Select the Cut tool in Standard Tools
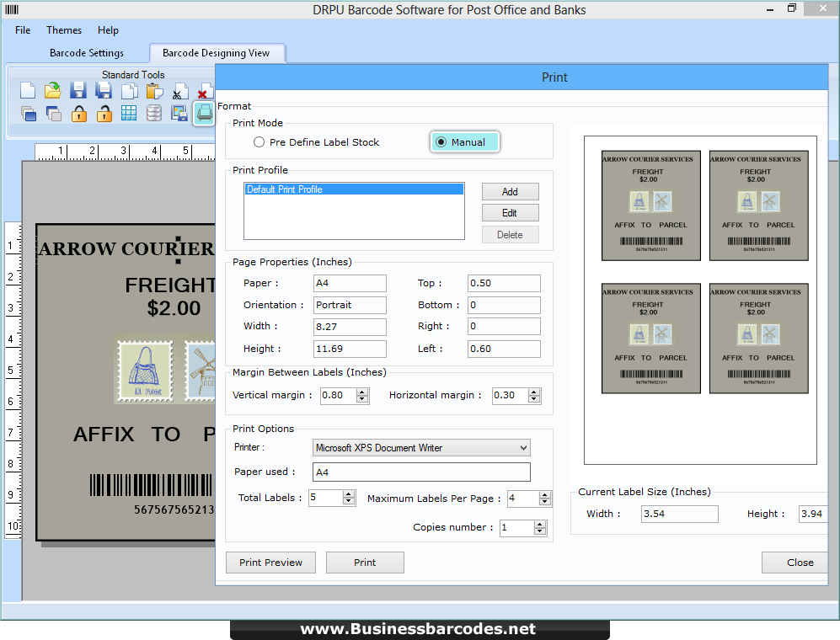 (x=179, y=90)
